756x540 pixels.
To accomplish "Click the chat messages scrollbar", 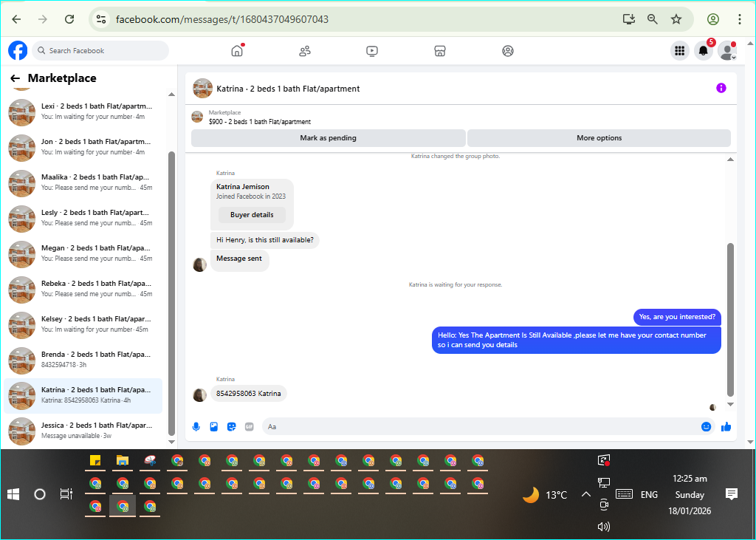I will 730,319.
